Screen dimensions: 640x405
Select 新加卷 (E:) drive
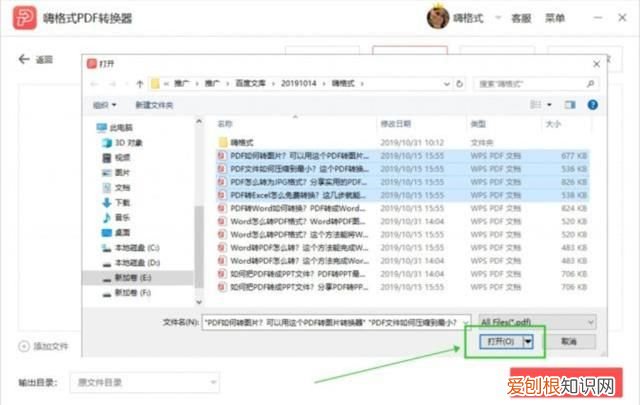(137, 278)
